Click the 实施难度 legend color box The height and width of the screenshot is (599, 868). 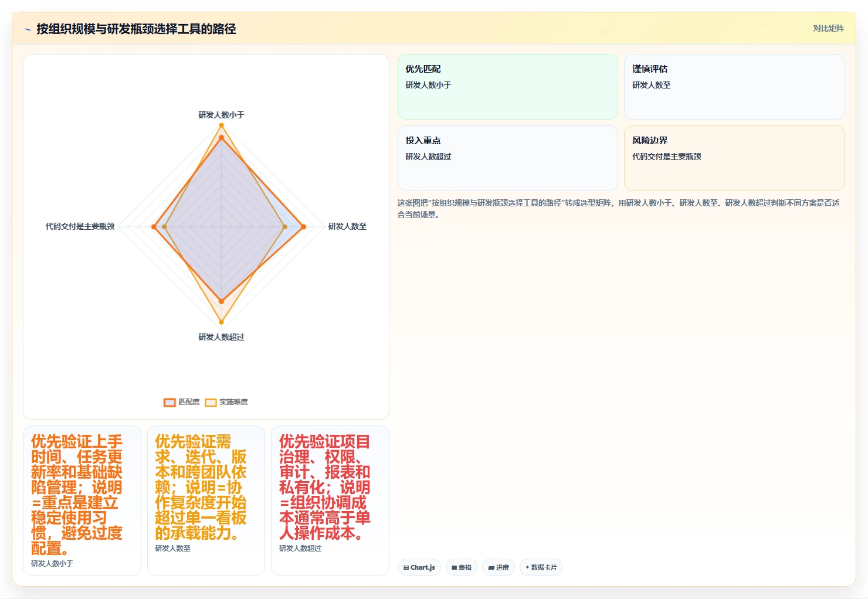211,402
